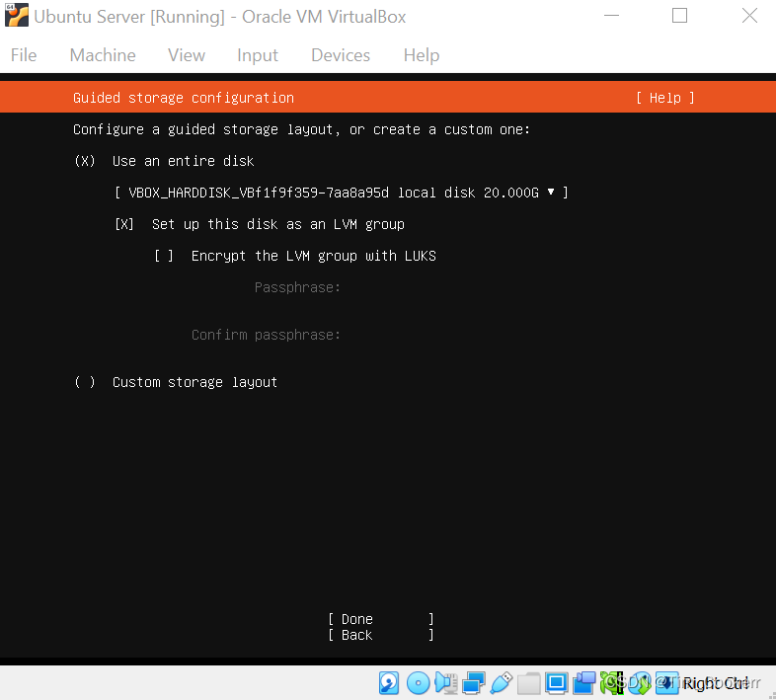The image size is (776, 700).
Task: Open the USB devices status icon
Action: 502,683
